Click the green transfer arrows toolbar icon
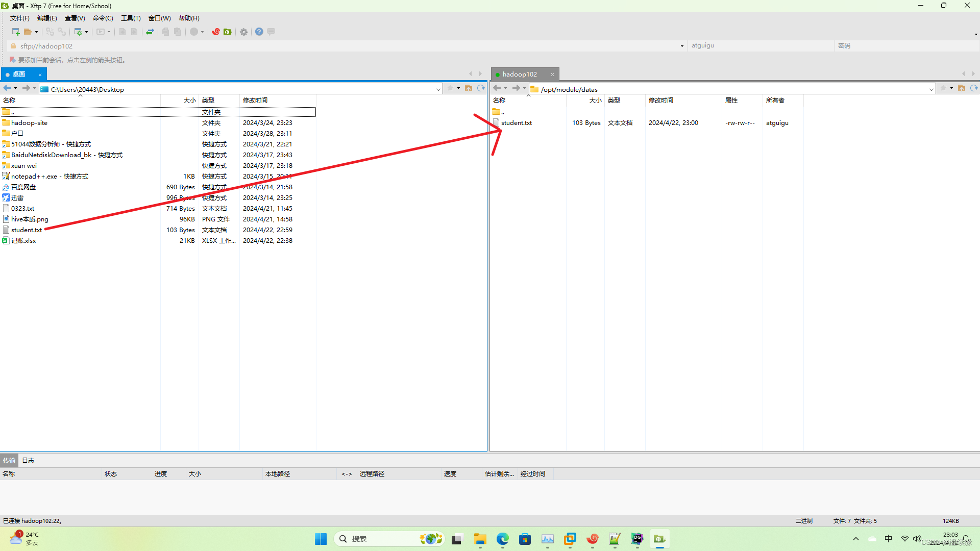 tap(150, 32)
